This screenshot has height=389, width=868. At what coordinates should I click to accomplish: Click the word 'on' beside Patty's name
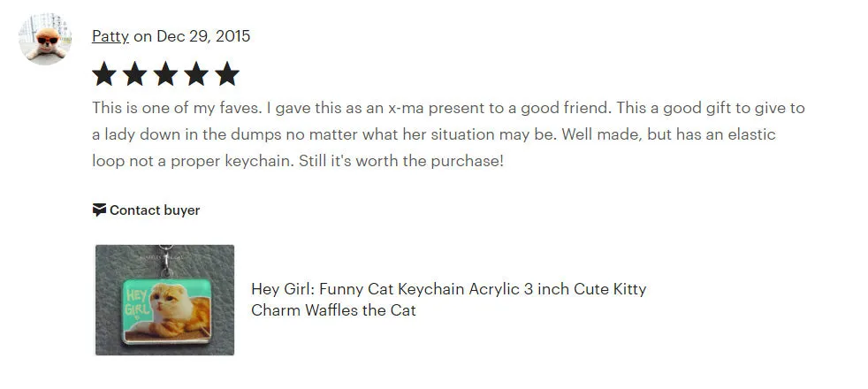tap(142, 36)
